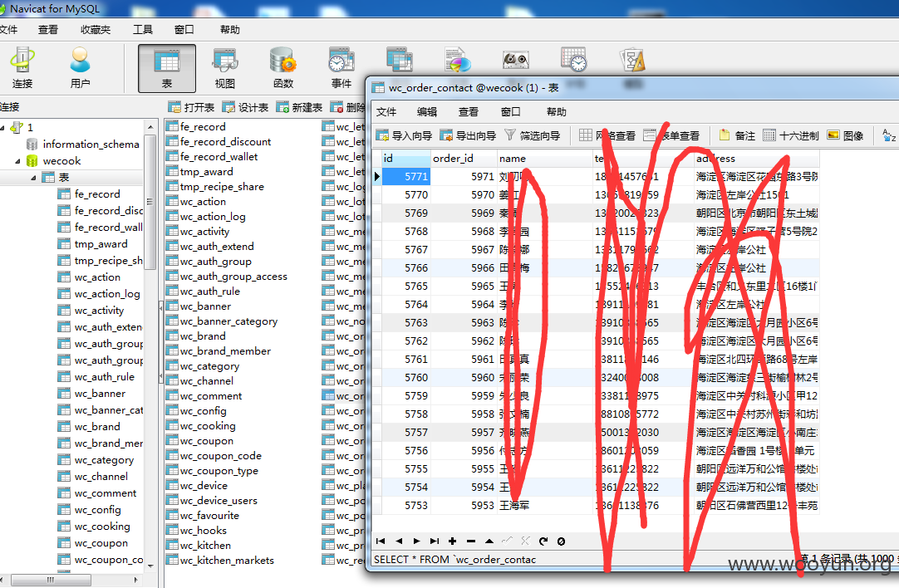Click the 备注 memo button
The image size is (899, 588).
pos(737,135)
